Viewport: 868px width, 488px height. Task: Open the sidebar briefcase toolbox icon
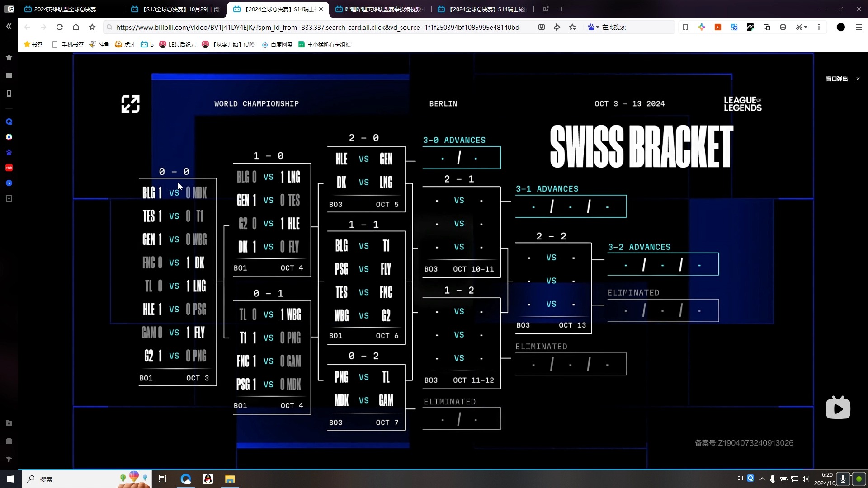point(9,441)
